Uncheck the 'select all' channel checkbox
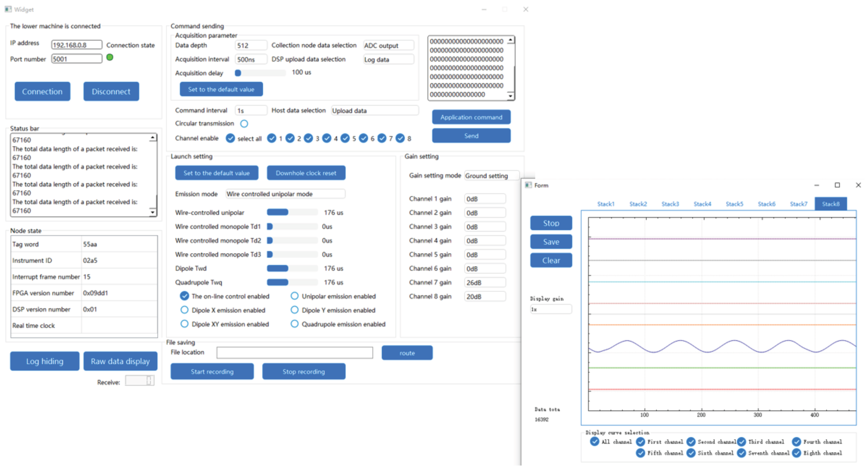The image size is (868, 471). click(x=230, y=138)
